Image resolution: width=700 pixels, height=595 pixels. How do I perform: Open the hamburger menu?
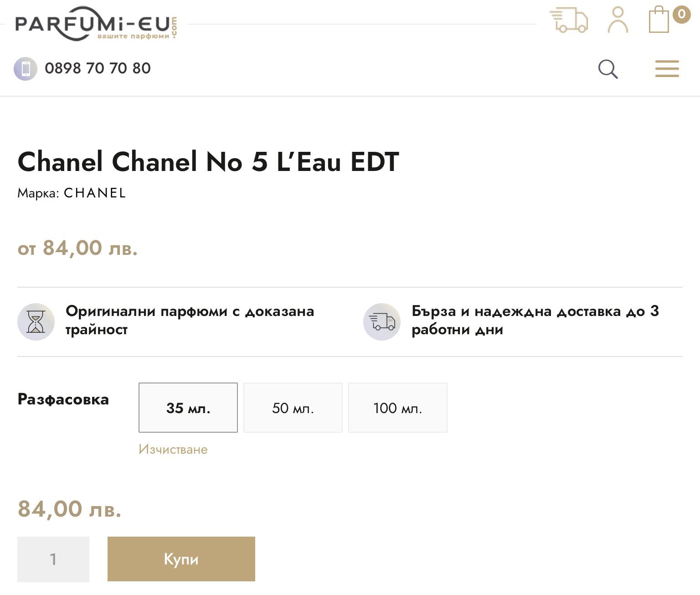tap(667, 69)
